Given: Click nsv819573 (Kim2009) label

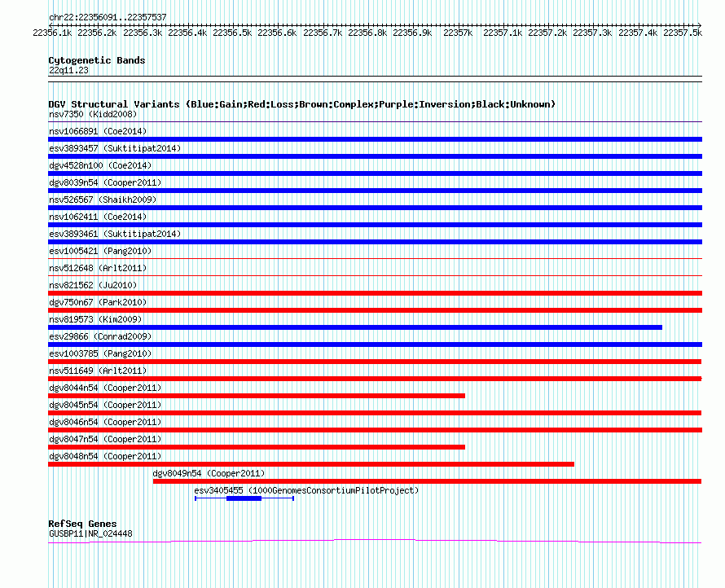Looking at the screenshot, I should (95, 319).
